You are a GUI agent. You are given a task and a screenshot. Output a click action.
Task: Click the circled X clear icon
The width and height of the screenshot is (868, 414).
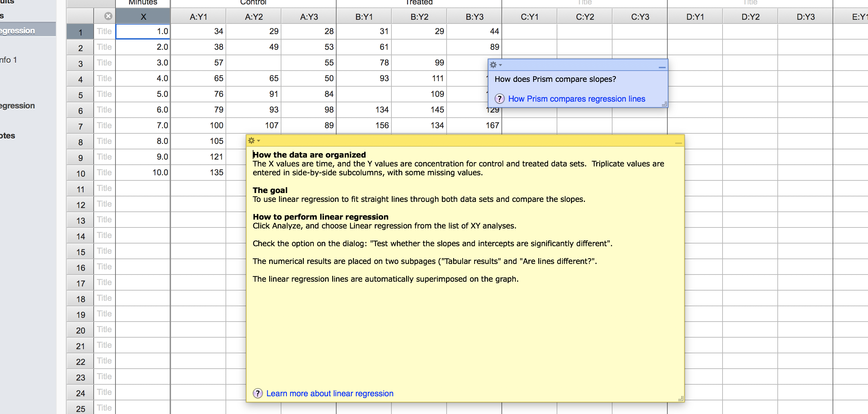coord(108,16)
